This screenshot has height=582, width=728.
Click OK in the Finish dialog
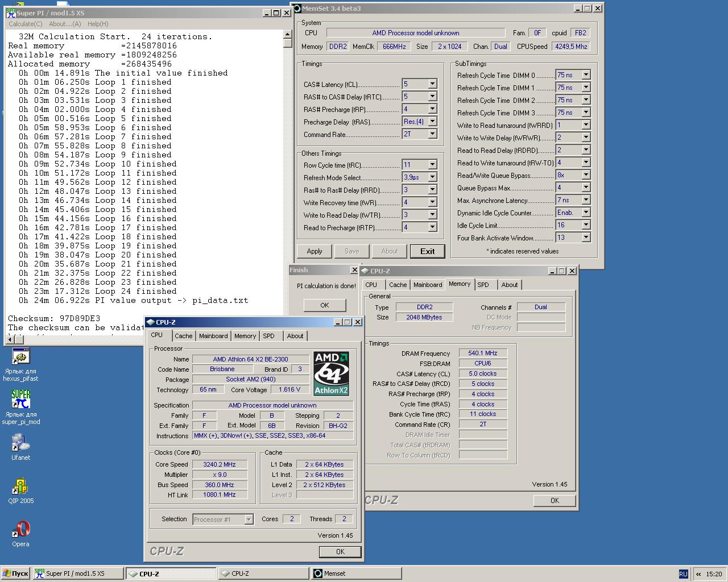(x=325, y=305)
